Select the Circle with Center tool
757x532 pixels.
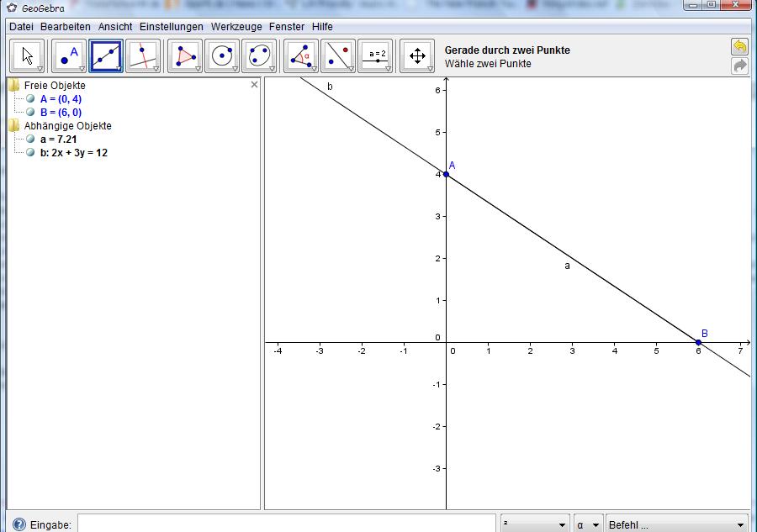pos(222,56)
